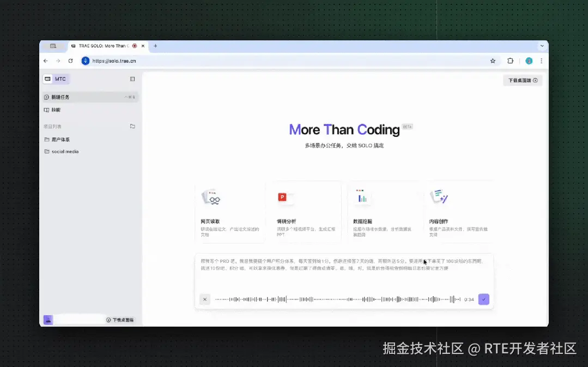Screen dimensions: 588x367
Task: Open the 数据挖掘 card
Action: point(383,212)
